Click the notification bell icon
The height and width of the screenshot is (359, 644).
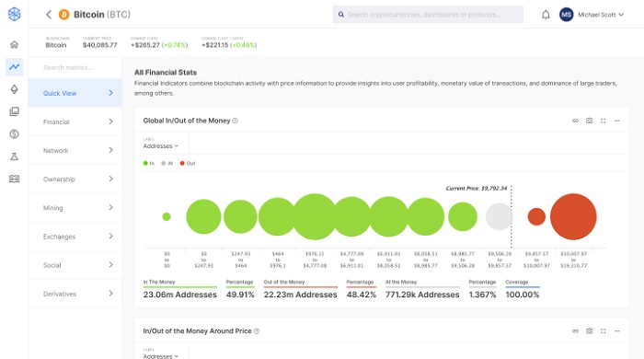546,15
